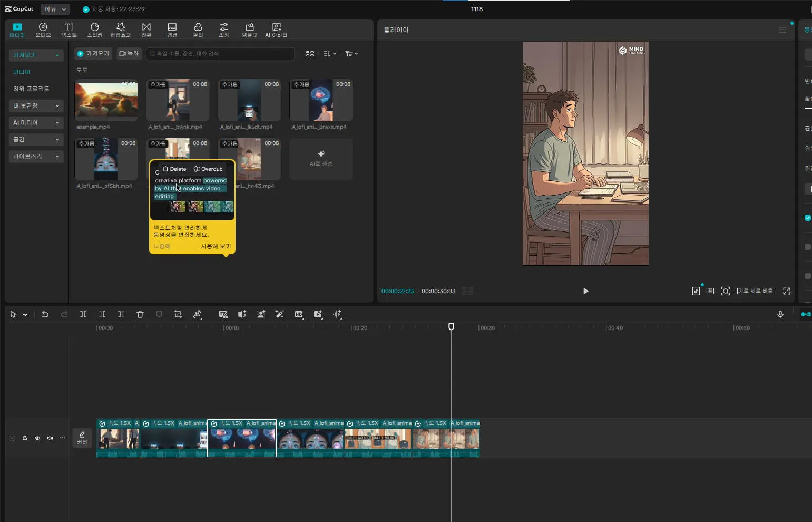Mute the video track with speaker icon
The image size is (812, 522).
50,438
